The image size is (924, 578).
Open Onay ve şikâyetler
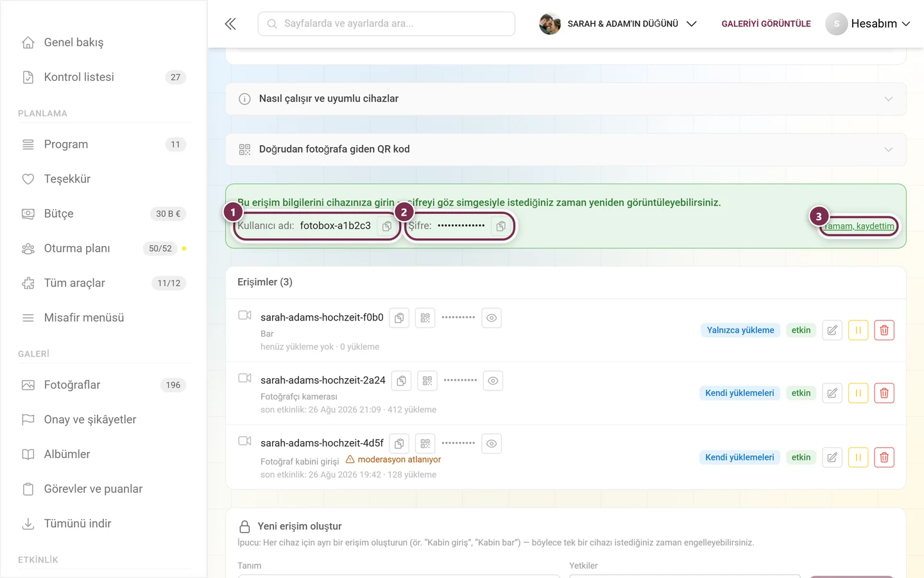(103, 420)
